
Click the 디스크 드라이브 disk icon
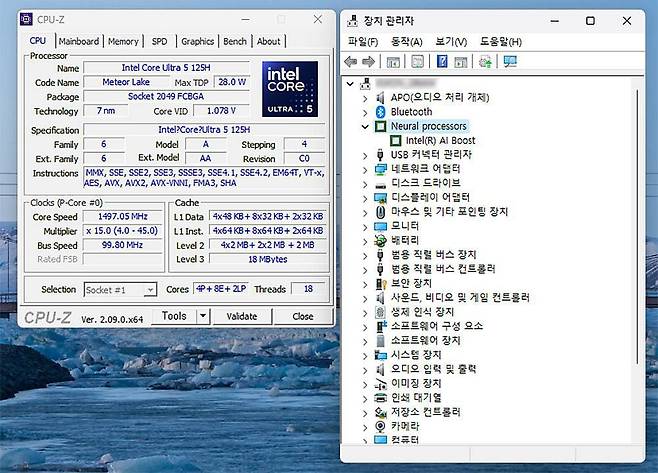click(380, 185)
